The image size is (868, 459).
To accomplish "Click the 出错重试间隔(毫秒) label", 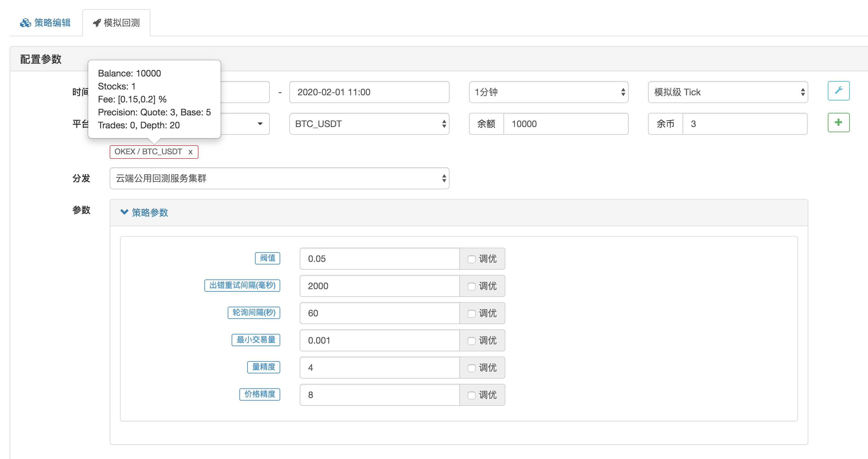I will coord(242,286).
